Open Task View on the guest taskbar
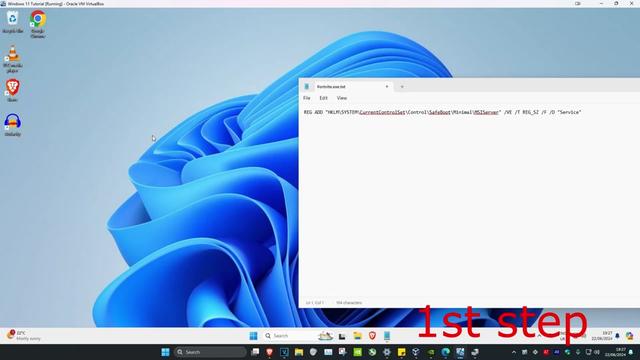 coord(342,336)
